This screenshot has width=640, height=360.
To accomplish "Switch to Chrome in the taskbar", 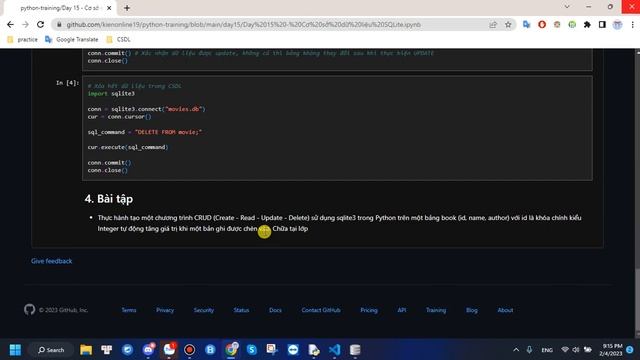I will pos(231,350).
